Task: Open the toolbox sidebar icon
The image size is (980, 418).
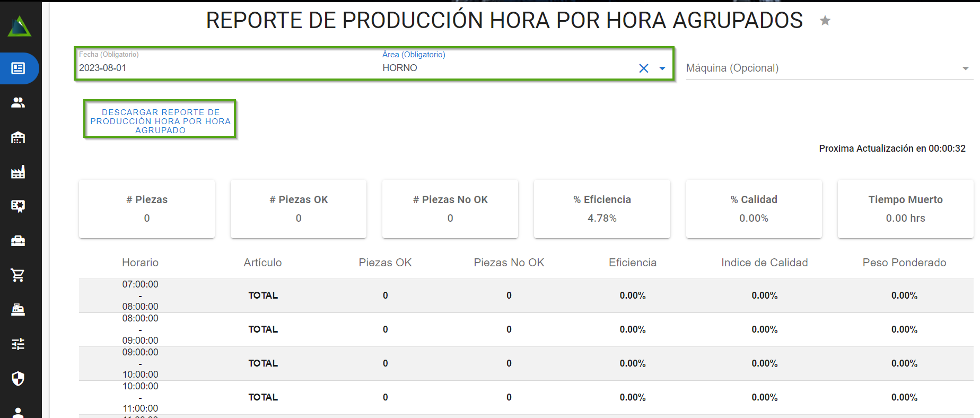Action: point(18,241)
